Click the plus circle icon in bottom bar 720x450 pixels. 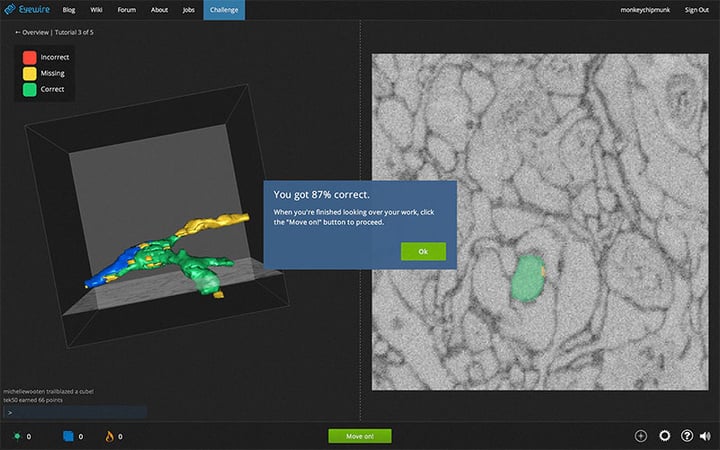coord(641,436)
